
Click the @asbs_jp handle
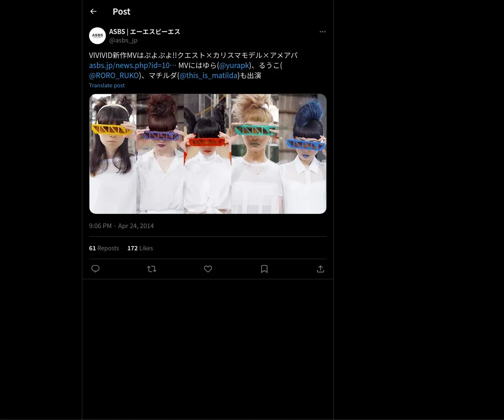click(123, 40)
